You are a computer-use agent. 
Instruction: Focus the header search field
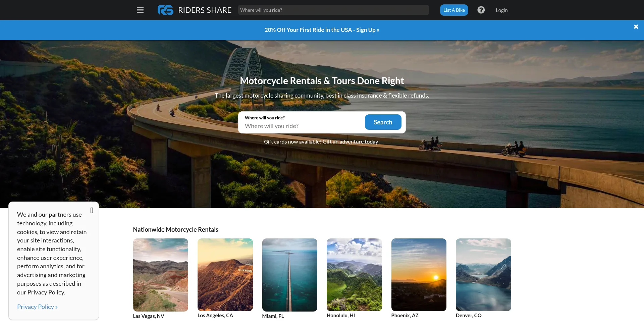[333, 10]
